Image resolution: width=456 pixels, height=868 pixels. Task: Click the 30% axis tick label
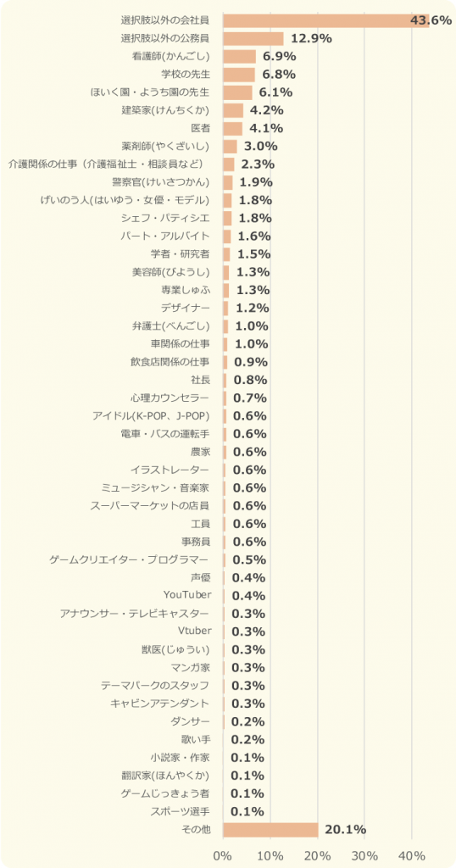364,855
